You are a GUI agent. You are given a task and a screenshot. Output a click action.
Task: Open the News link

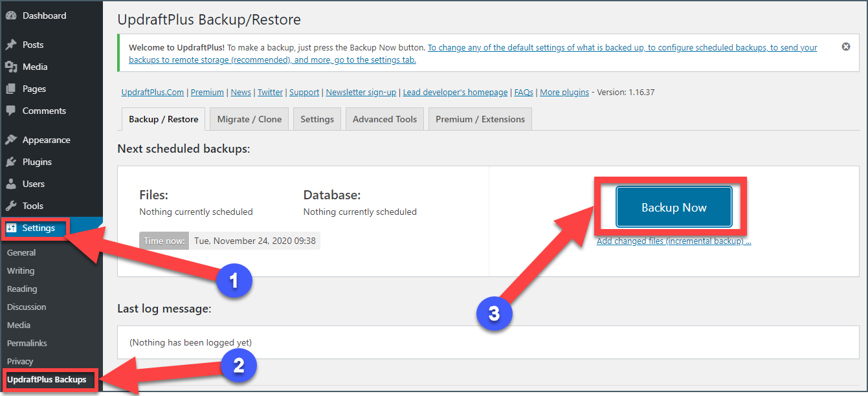click(241, 92)
